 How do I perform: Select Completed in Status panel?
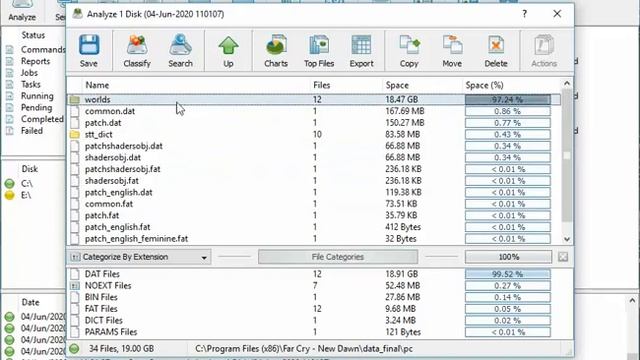(x=42, y=119)
